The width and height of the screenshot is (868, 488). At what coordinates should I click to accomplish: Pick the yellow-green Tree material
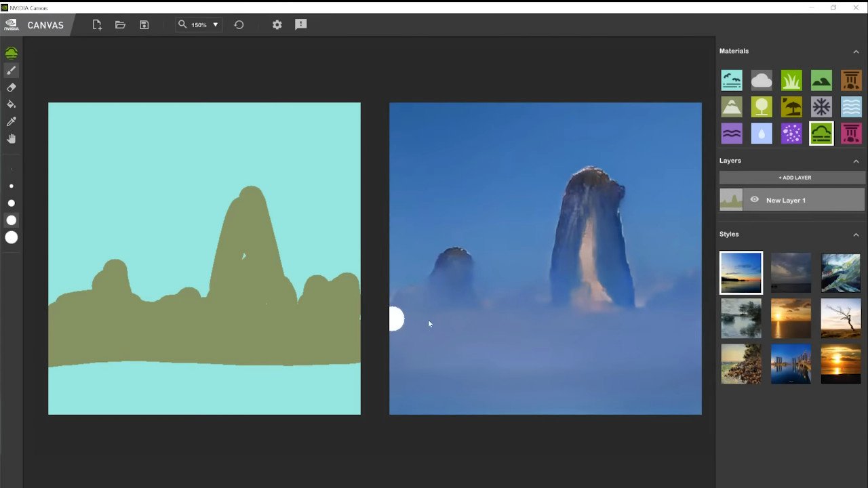coord(762,106)
